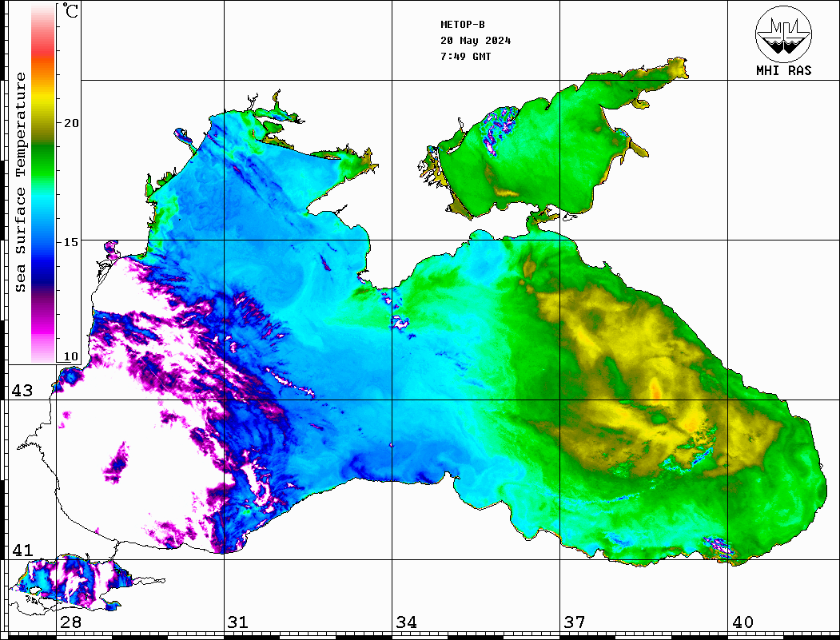Click longitude label 40
840x640 pixels.
coord(742,622)
